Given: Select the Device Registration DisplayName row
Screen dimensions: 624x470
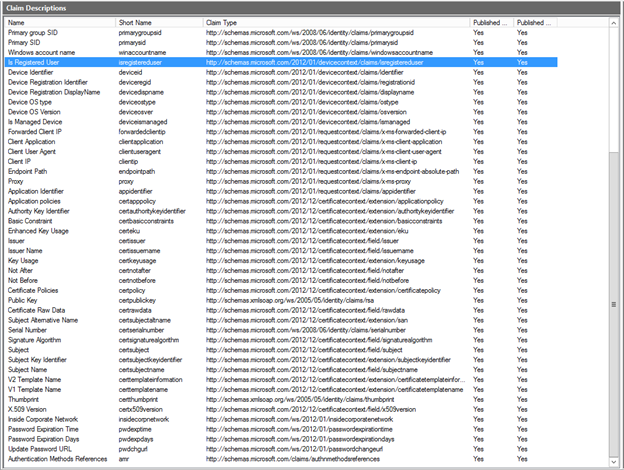Looking at the screenshot, I should tap(281, 92).
